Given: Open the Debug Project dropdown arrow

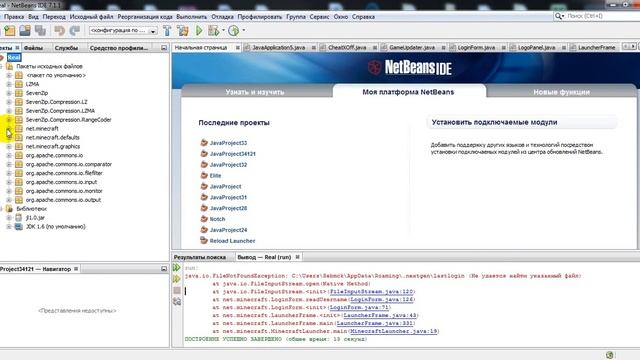Looking at the screenshot, I should pyautogui.click(x=223, y=30).
